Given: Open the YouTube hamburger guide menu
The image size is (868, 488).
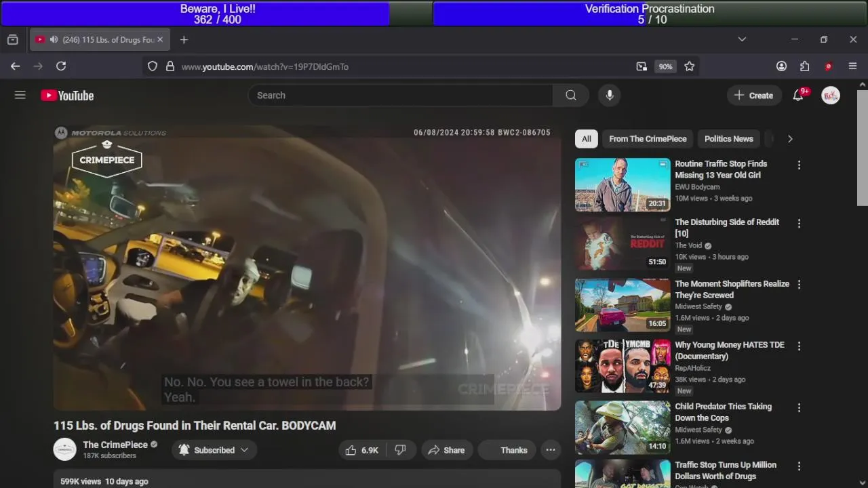Looking at the screenshot, I should tap(20, 96).
